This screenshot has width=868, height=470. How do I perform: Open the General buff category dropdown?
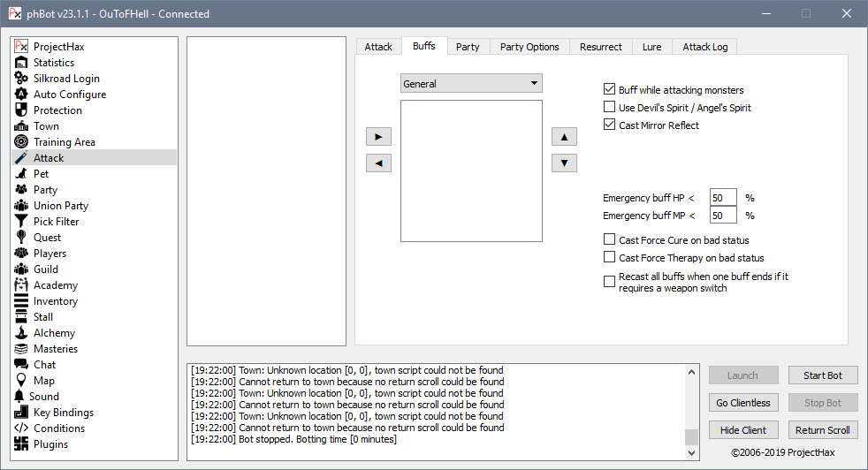click(x=470, y=84)
